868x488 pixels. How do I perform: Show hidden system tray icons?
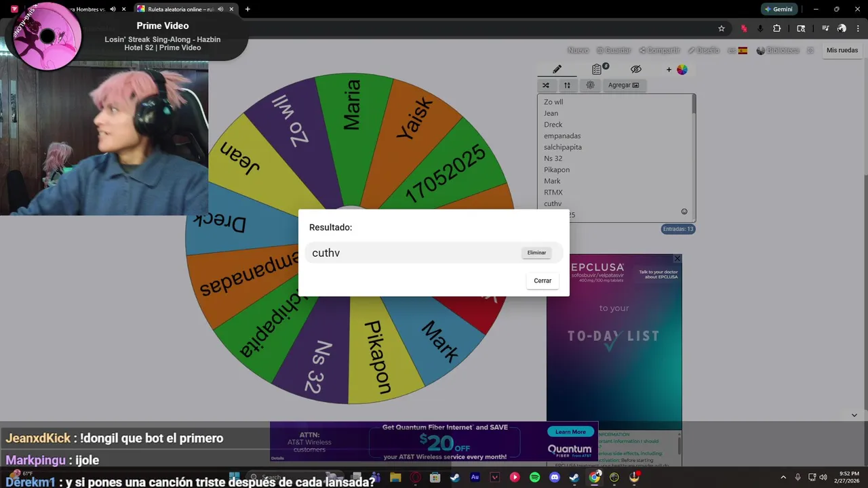[783, 477]
